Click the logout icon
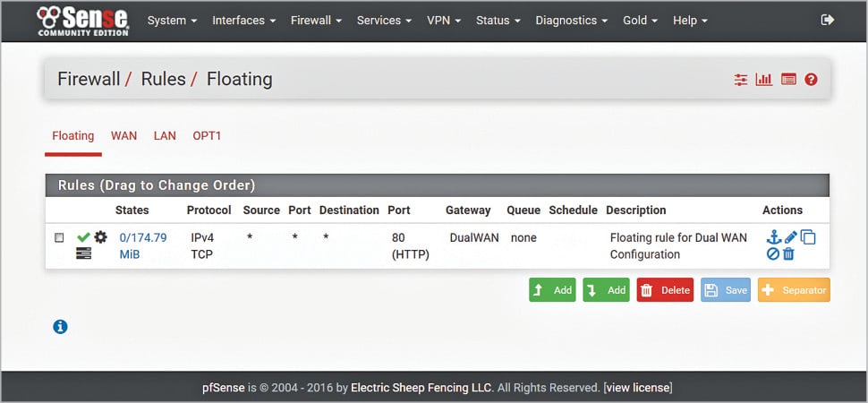 pos(828,20)
